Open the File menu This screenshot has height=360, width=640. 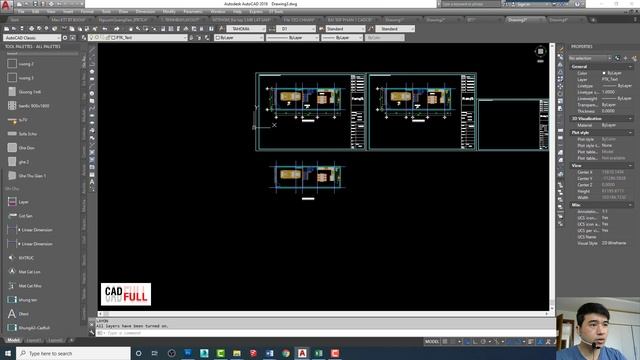click(x=21, y=12)
